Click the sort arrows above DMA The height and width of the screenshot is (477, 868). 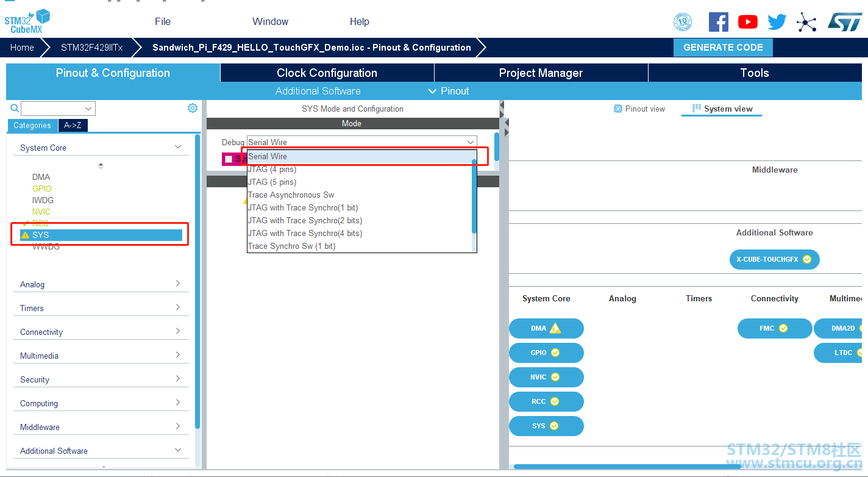coord(101,165)
